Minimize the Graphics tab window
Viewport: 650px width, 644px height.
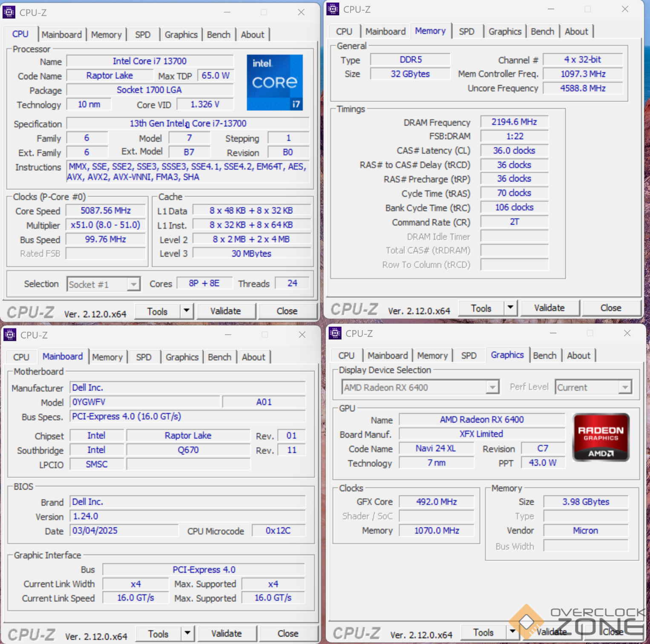[x=553, y=333]
